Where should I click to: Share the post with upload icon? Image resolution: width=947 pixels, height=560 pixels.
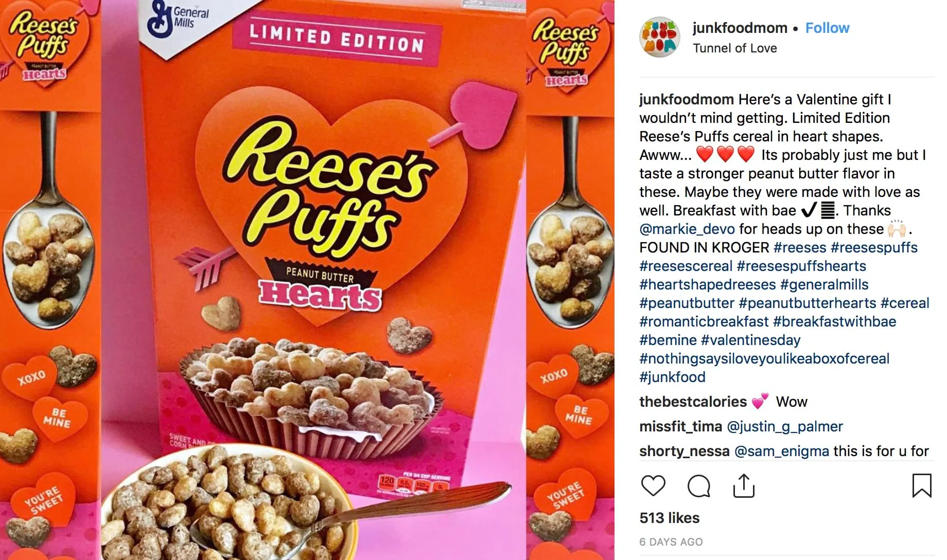point(744,485)
